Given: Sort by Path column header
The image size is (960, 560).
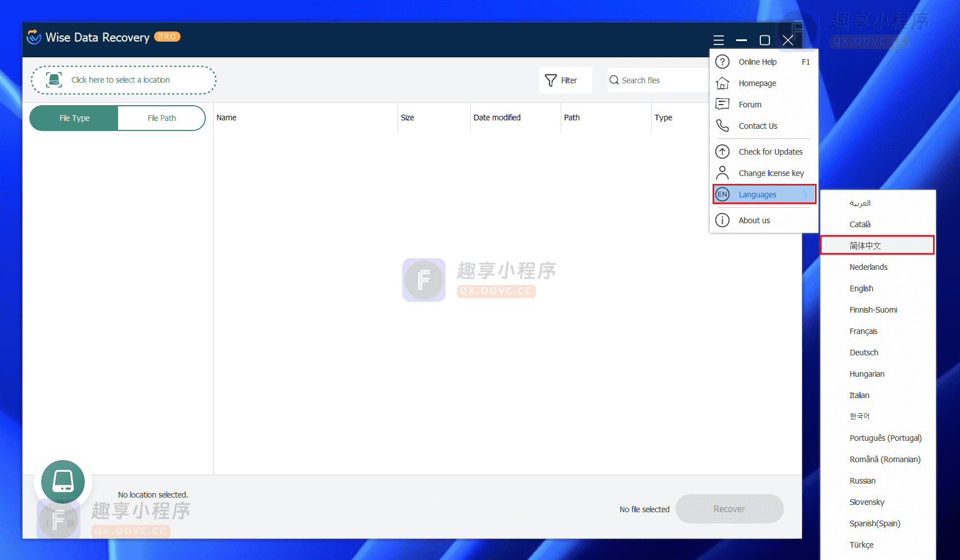Looking at the screenshot, I should (x=606, y=118).
